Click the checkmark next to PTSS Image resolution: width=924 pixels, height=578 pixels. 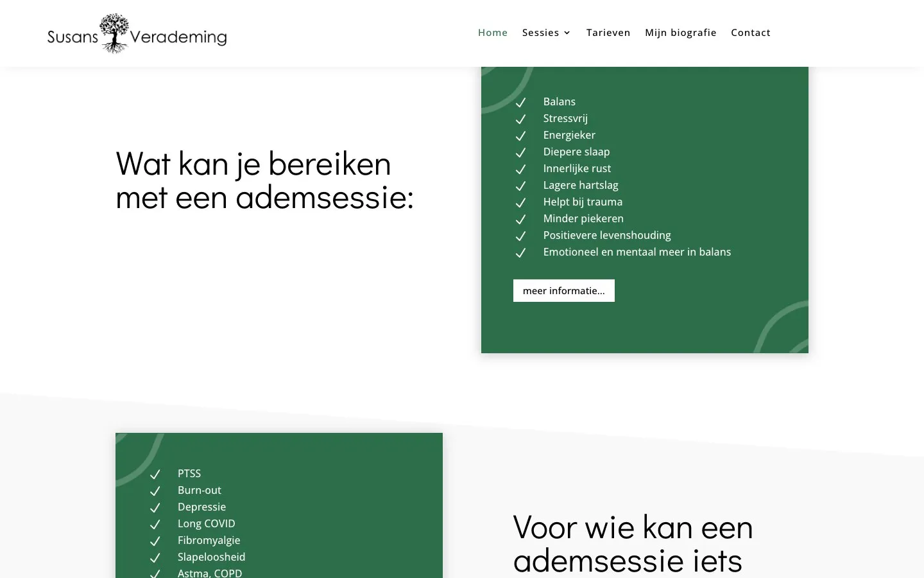pos(155,474)
